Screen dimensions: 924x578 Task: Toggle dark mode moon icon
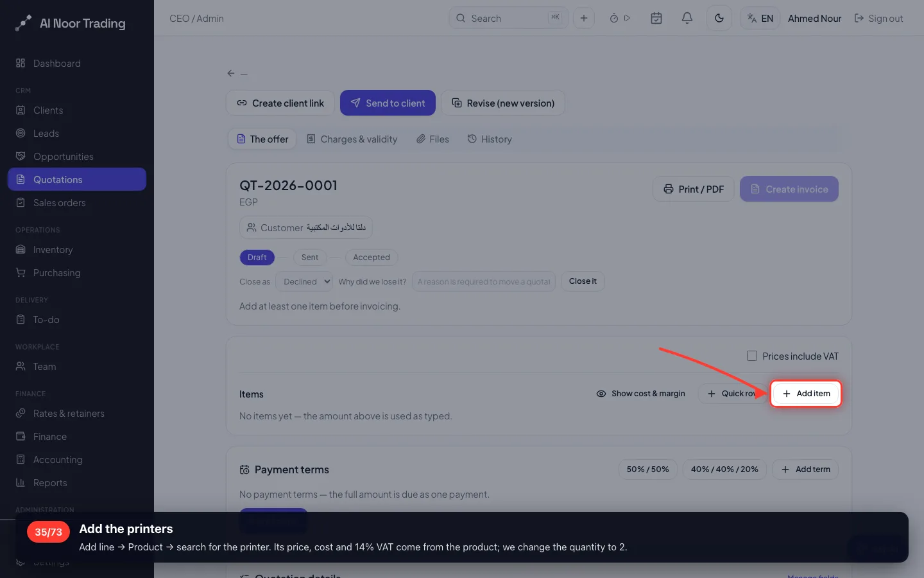coord(719,18)
